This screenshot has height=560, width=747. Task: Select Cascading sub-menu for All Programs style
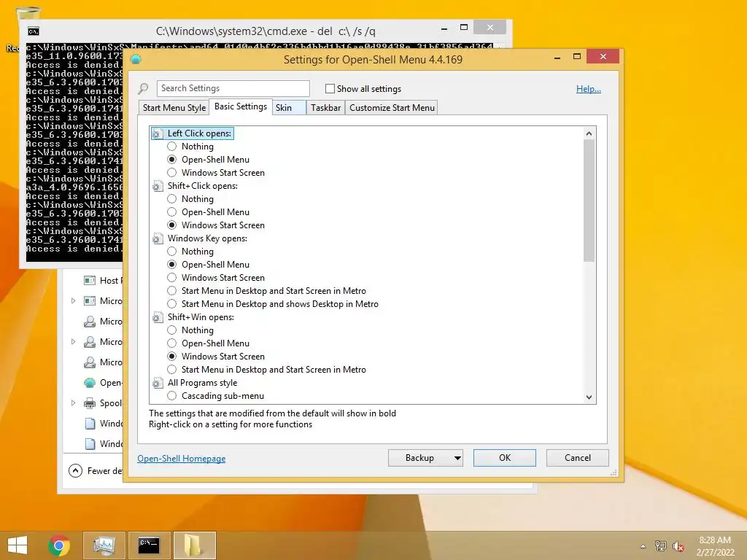pos(172,396)
